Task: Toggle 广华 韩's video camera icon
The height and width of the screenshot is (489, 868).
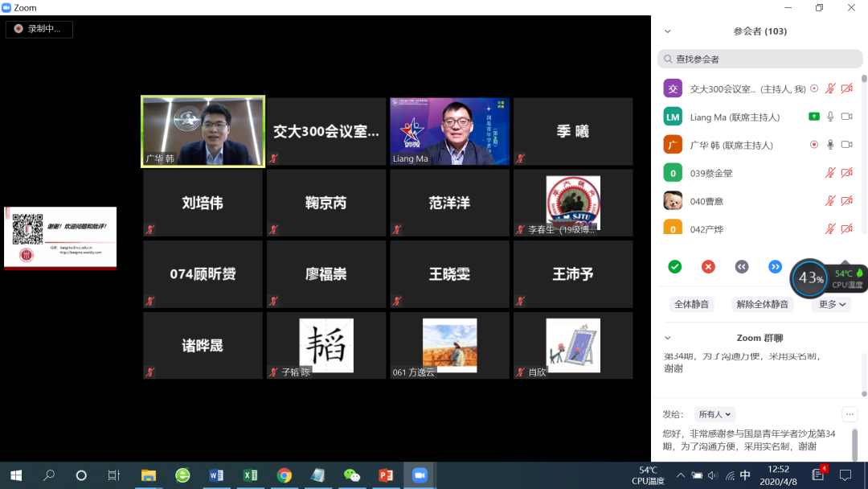Action: tap(846, 145)
